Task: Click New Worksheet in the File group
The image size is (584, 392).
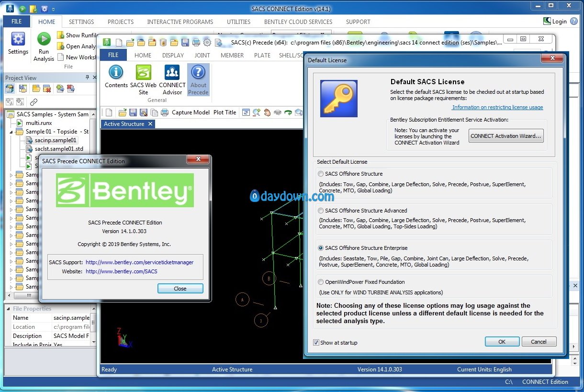Action: coord(77,57)
